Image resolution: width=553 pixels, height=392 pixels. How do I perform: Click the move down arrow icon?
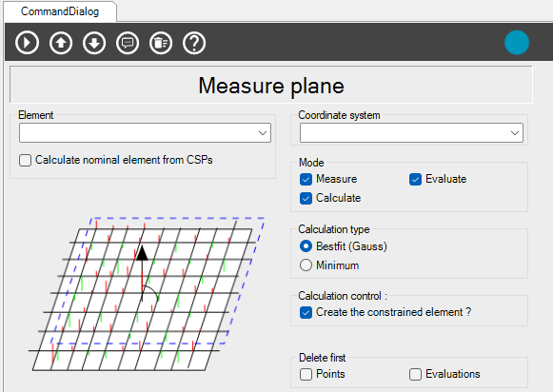pos(94,43)
